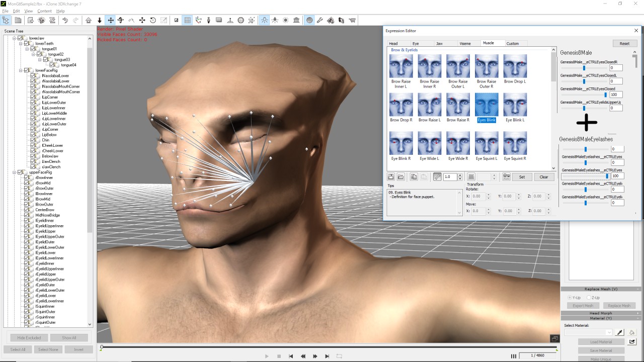Switch to the Head tab
Screen dimensions: 644x362
click(393, 44)
